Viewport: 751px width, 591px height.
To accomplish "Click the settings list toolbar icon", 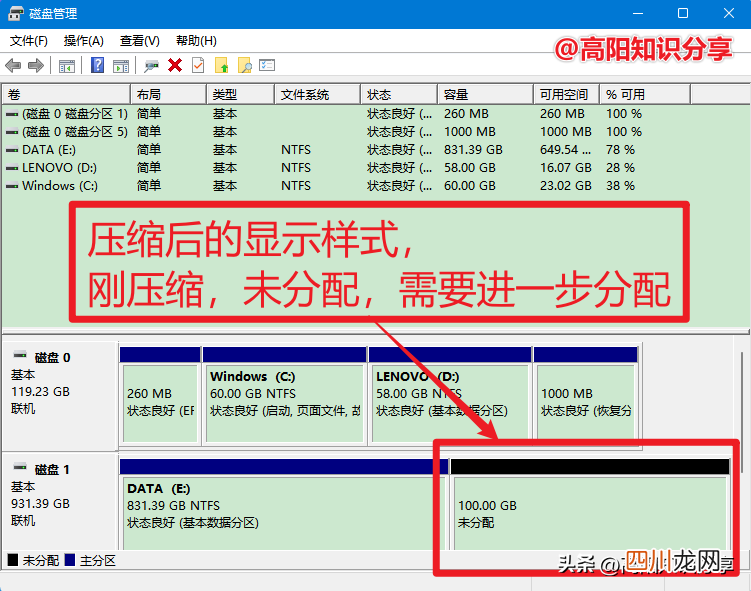I will tap(267, 65).
